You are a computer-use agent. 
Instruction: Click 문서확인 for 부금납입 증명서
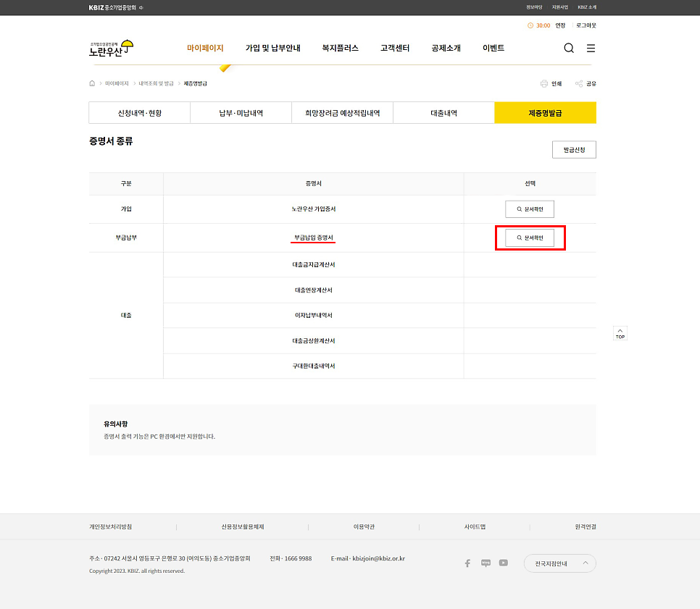click(x=530, y=238)
